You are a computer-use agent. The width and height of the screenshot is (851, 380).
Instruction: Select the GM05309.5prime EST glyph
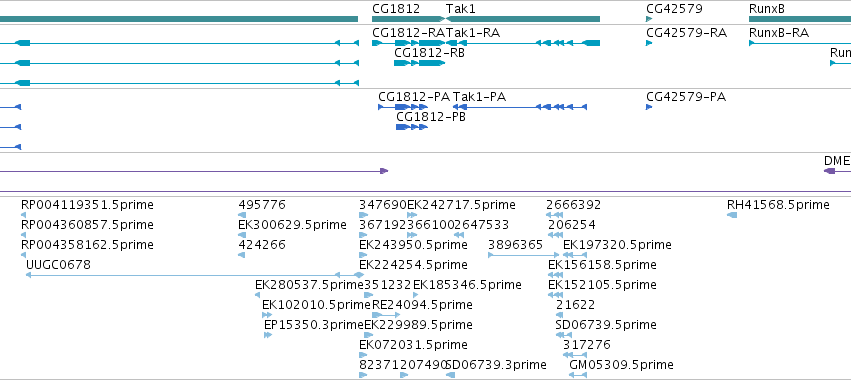579,375
